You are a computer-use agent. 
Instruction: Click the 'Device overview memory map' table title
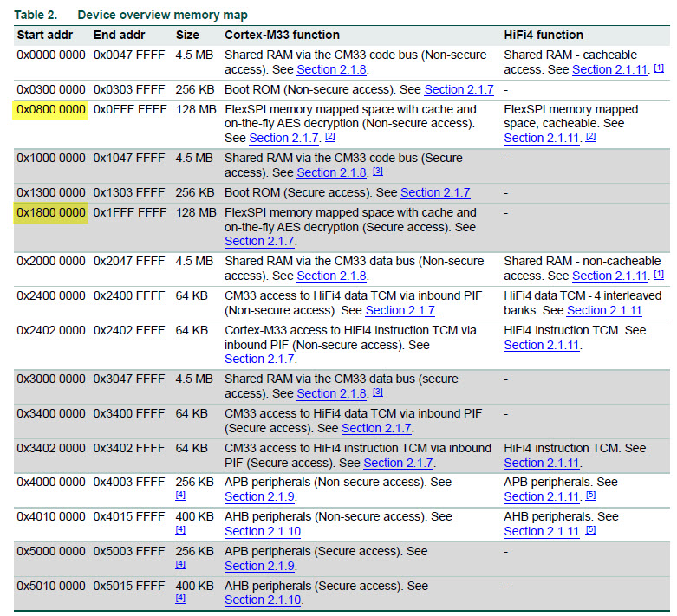click(x=162, y=15)
